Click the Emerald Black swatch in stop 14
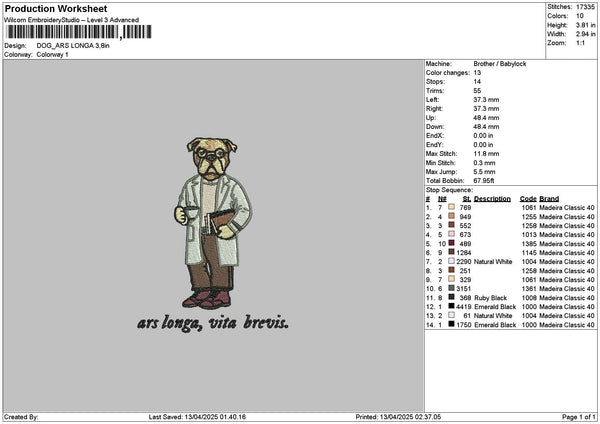The width and height of the screenshot is (600, 424). click(x=452, y=324)
